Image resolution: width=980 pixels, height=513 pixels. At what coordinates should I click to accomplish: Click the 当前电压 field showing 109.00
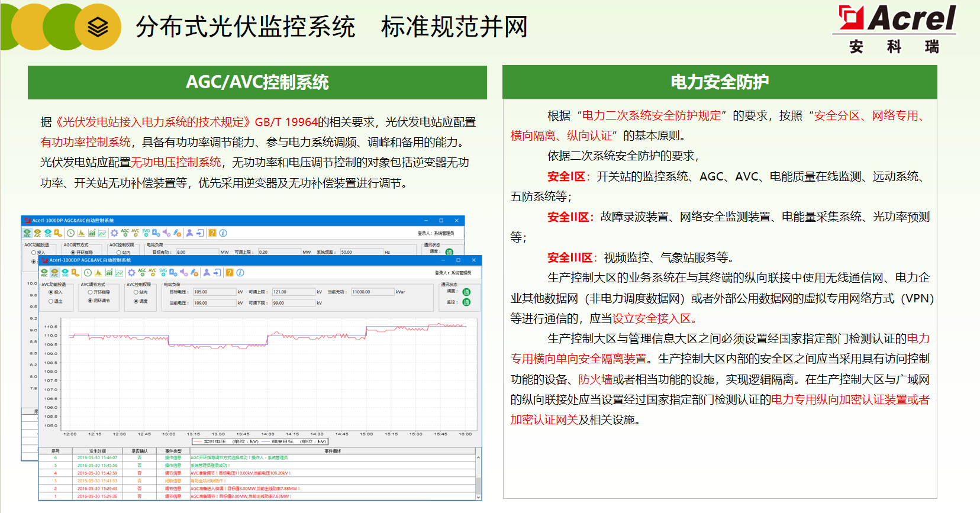click(x=214, y=303)
